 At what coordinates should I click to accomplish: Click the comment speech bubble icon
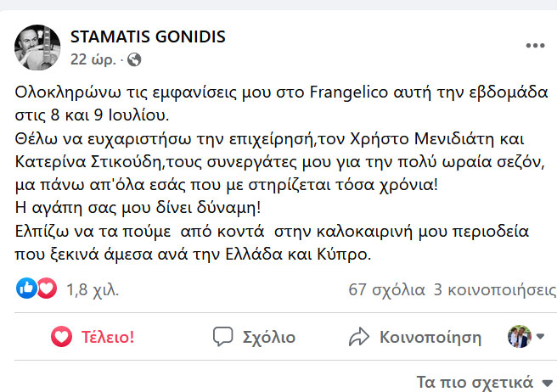click(x=224, y=336)
